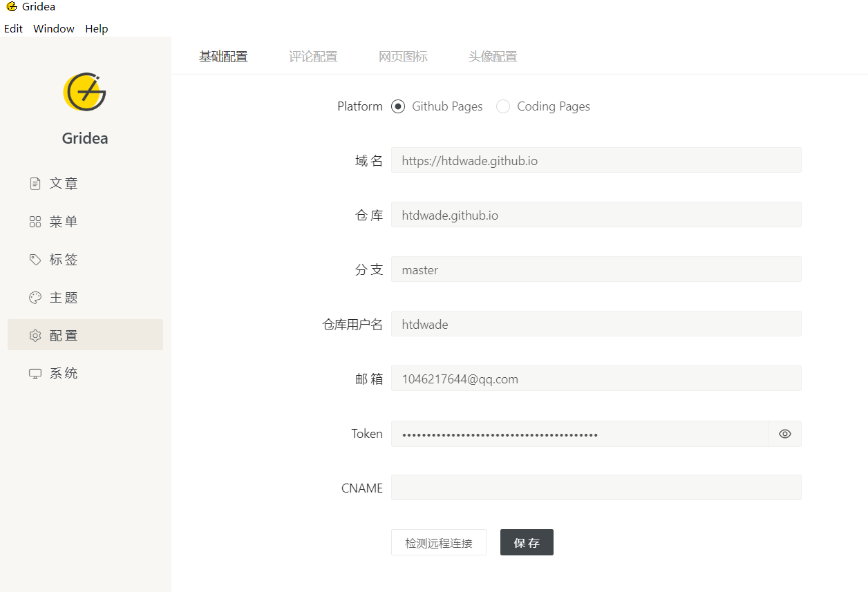This screenshot has width=868, height=592.
Task: Click the 仓库用户名 input field
Action: pyautogui.click(x=596, y=324)
